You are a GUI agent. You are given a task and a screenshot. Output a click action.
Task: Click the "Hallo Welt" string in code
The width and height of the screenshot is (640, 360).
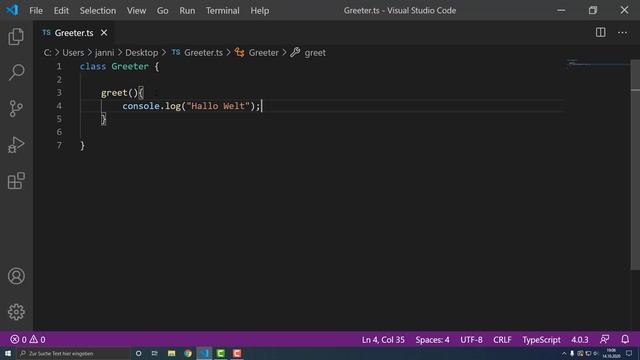[218, 106]
